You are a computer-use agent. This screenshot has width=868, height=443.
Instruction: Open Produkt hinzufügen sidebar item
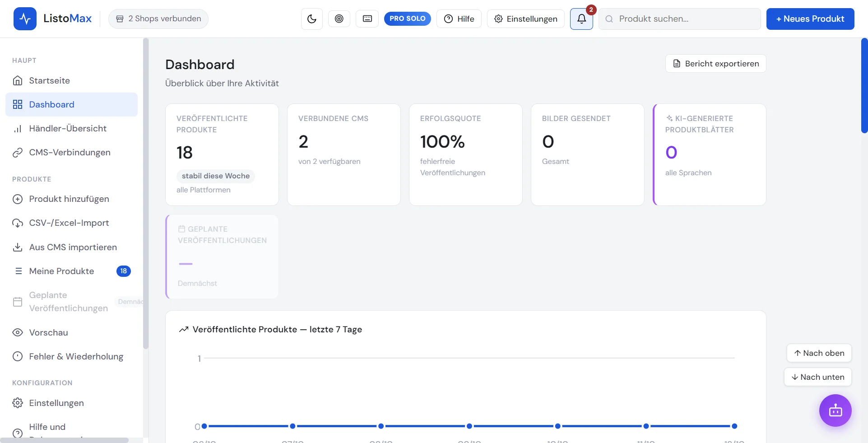(71, 199)
